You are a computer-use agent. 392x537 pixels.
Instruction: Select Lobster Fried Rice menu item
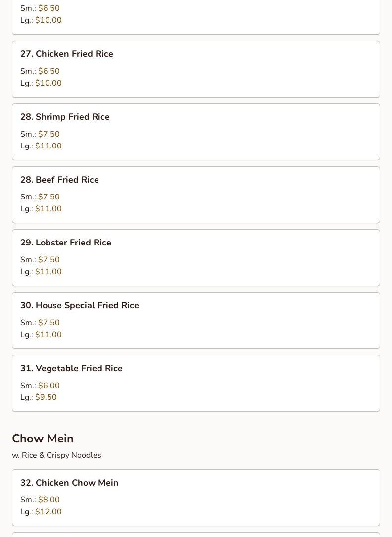tap(196, 257)
